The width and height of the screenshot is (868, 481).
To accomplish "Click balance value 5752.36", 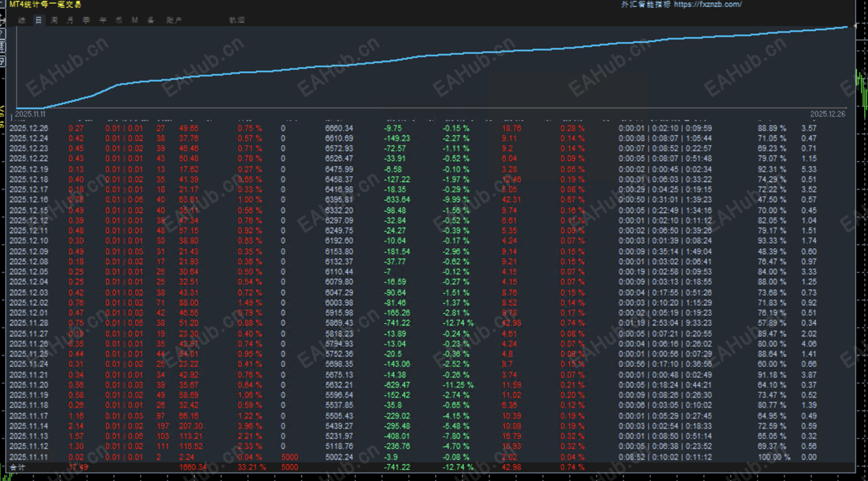I will click(339, 353).
